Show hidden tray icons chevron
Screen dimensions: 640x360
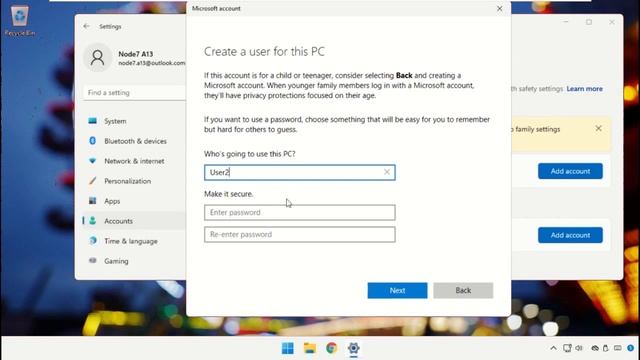coord(553,348)
